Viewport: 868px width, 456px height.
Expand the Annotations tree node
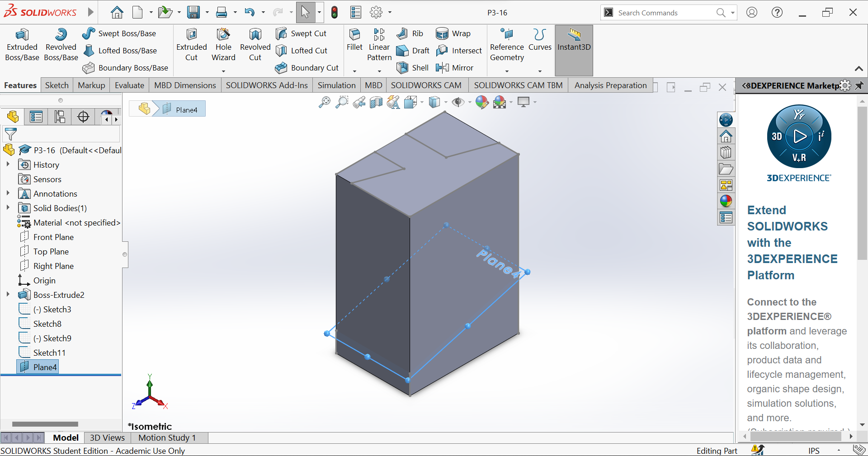coord(8,193)
